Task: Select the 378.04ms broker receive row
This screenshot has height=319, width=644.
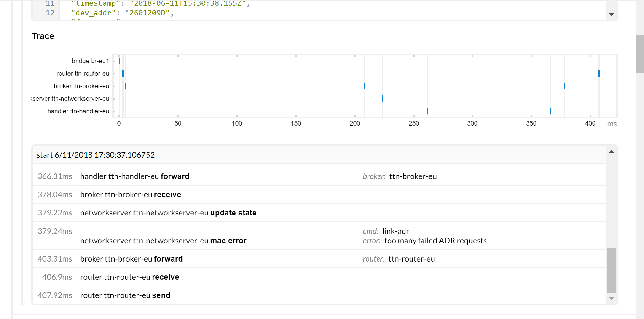Action: (x=319, y=195)
